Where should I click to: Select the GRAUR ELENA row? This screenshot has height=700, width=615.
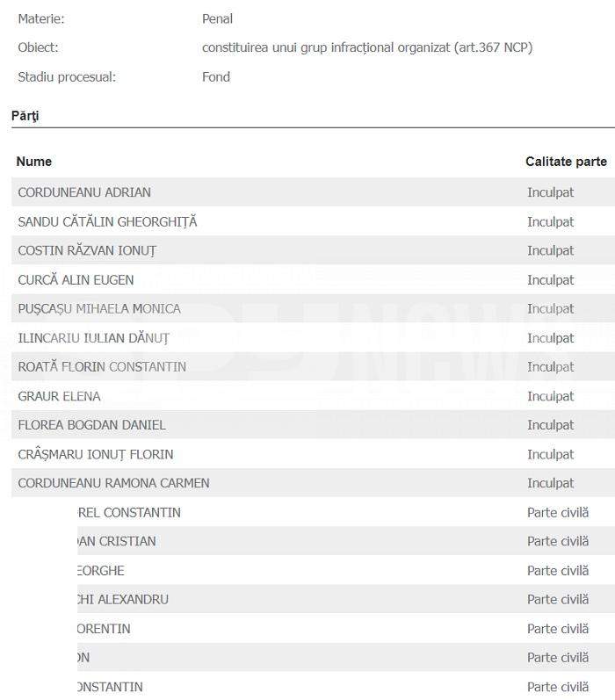pyautogui.click(x=313, y=396)
